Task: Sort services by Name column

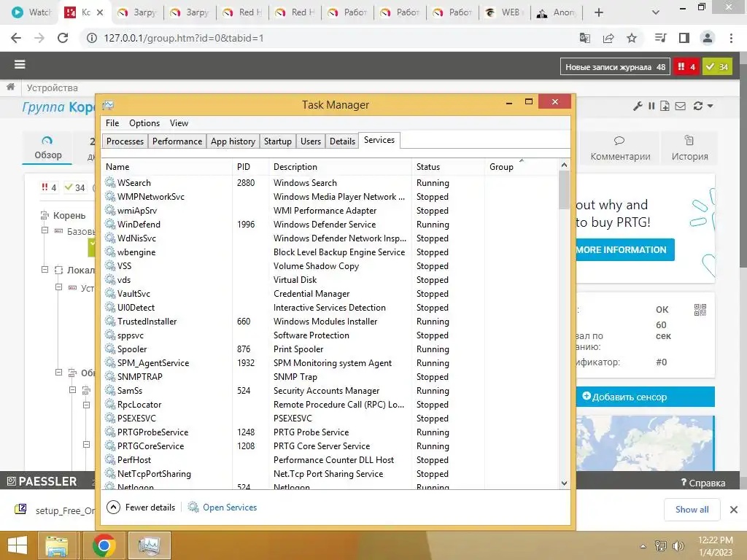Action: click(167, 167)
